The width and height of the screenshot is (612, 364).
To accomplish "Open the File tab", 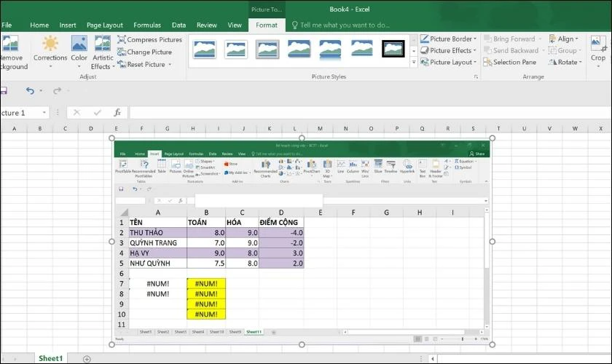I will click(x=7, y=25).
